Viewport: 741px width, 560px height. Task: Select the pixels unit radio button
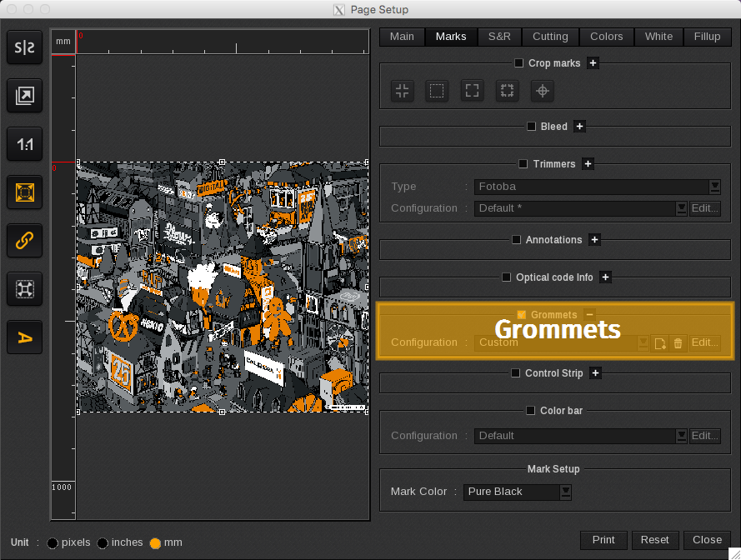53,543
